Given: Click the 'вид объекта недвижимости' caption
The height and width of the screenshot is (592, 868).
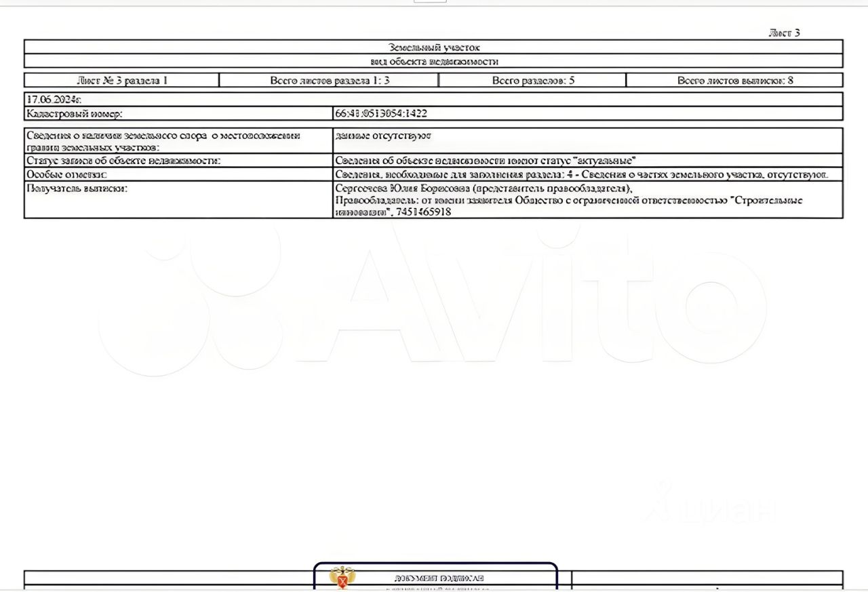Looking at the screenshot, I should click(x=434, y=62).
